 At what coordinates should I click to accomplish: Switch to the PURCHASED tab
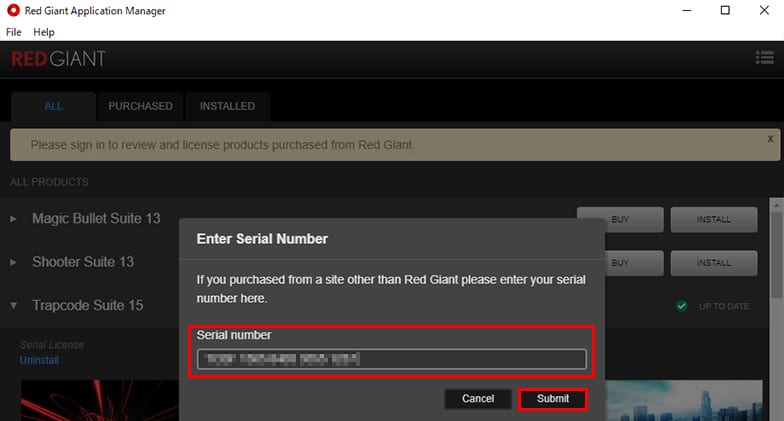coord(140,106)
